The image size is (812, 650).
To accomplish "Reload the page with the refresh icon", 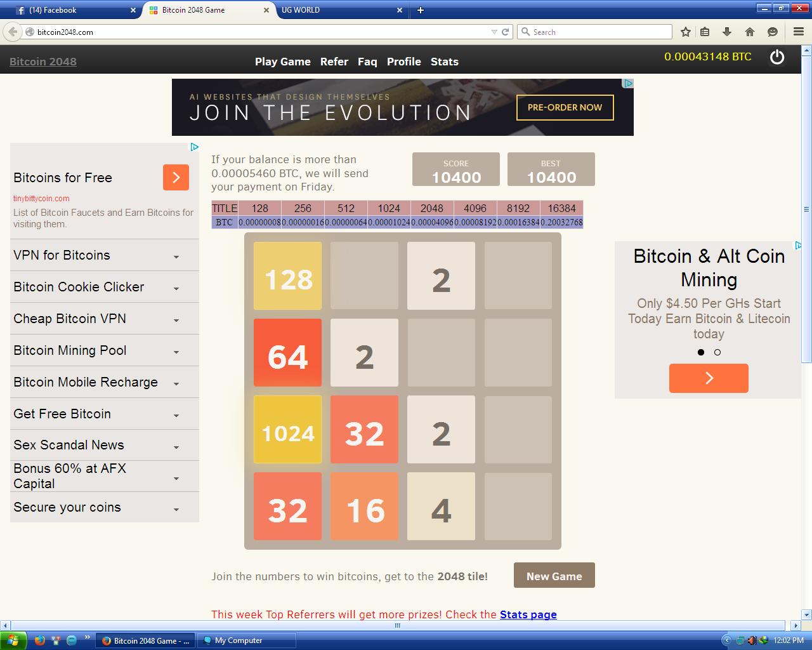I will point(506,32).
